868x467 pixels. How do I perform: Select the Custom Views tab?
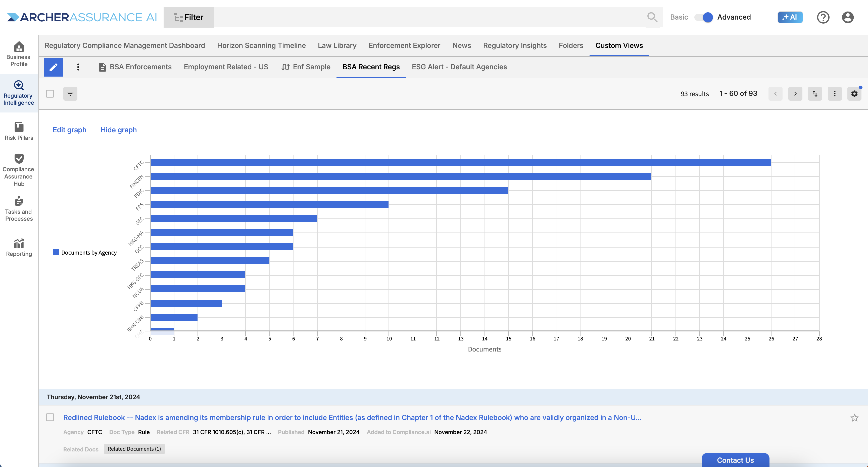(619, 45)
